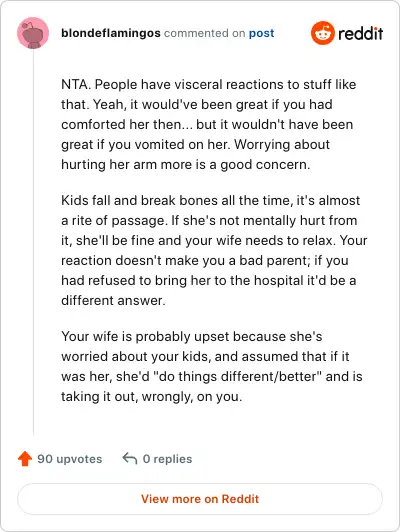Click the reddit wordmark text
Viewport: 400px width, 532px height.
pyautogui.click(x=361, y=33)
